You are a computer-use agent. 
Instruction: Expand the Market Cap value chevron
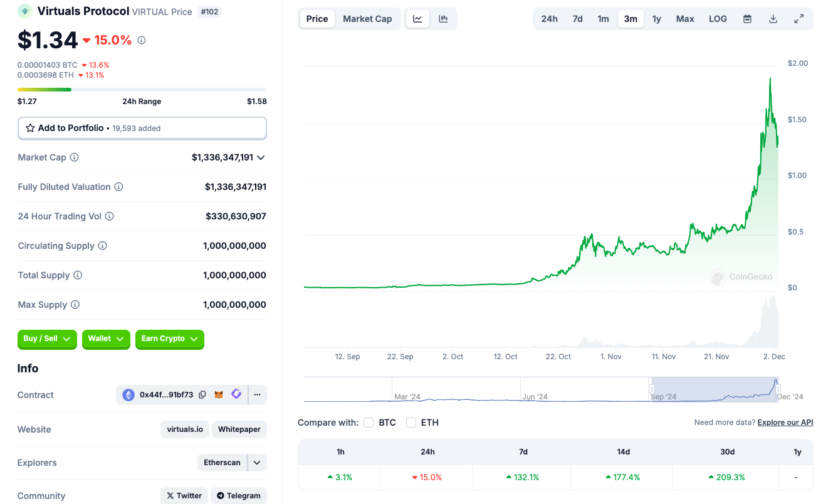pos(261,157)
